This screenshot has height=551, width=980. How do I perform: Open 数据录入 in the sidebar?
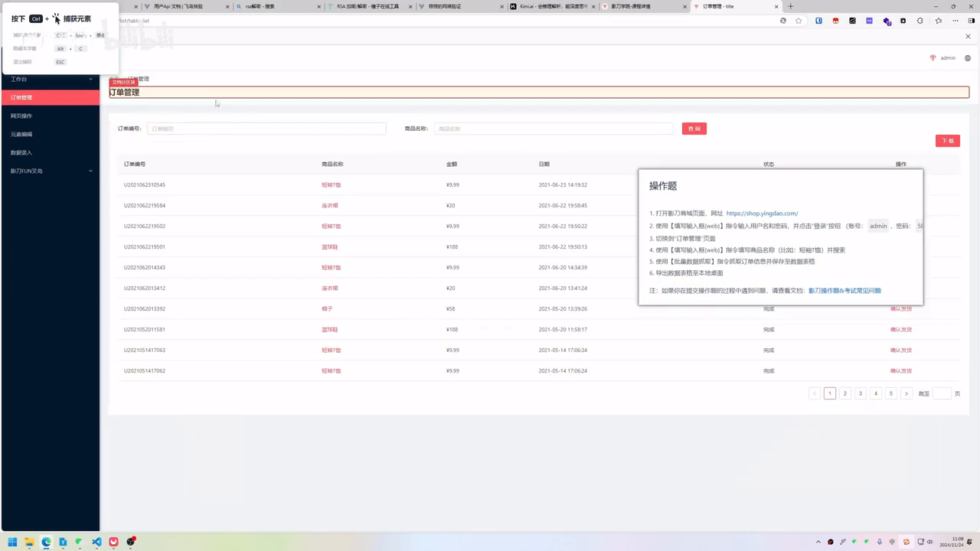pyautogui.click(x=50, y=152)
